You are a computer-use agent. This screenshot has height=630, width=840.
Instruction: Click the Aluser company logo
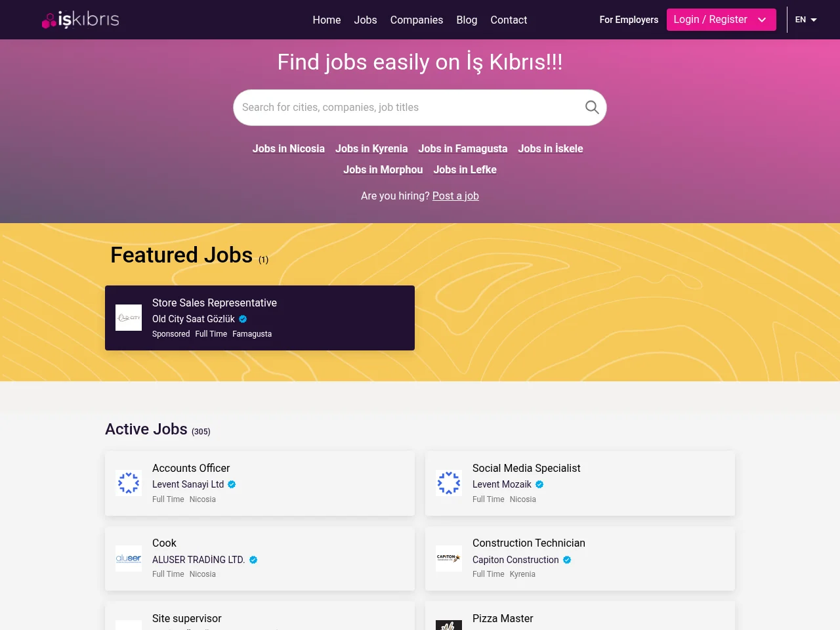tap(129, 558)
